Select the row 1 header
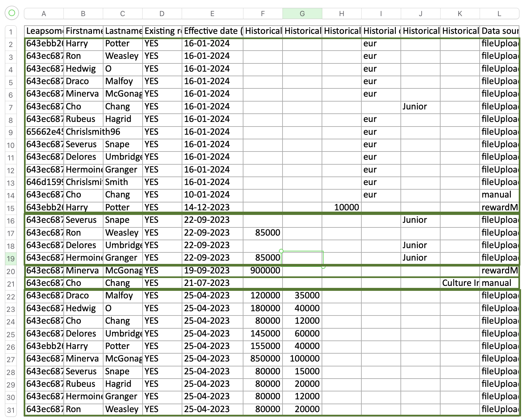This screenshot has height=420, width=523. 11,32
